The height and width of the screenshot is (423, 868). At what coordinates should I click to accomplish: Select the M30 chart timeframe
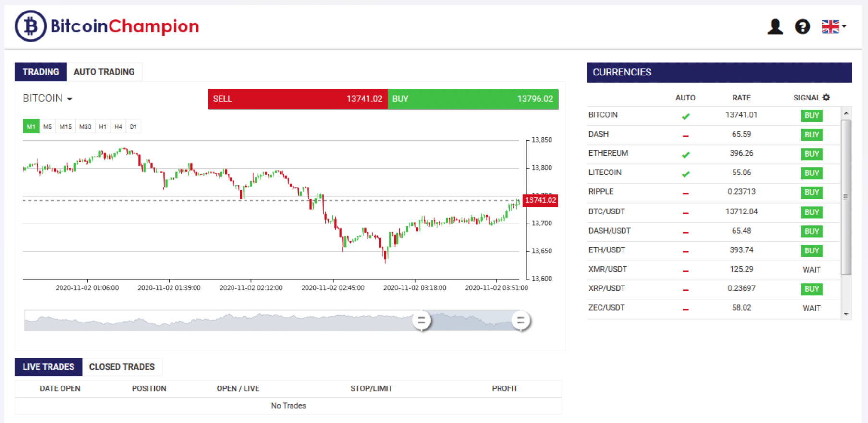point(86,126)
